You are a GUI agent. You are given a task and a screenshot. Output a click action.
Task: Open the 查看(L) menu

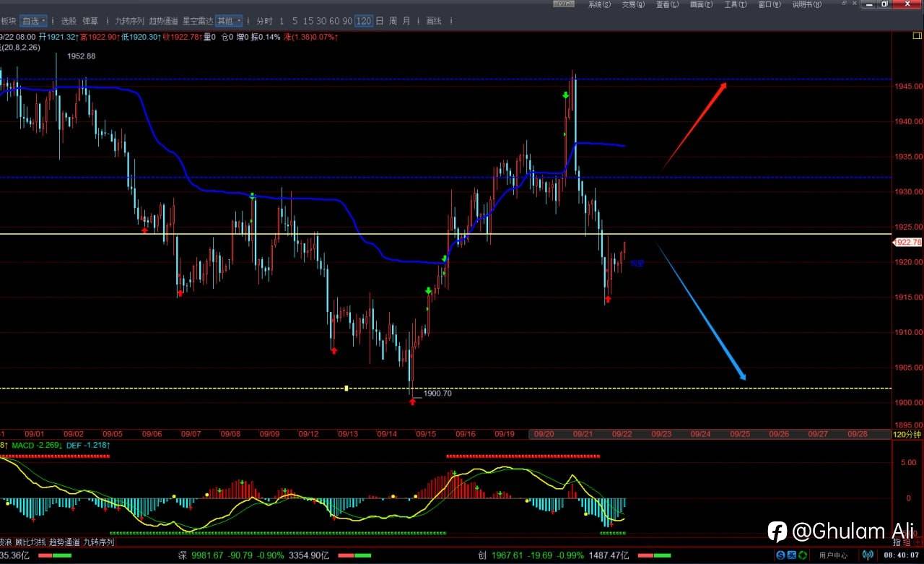(667, 4)
